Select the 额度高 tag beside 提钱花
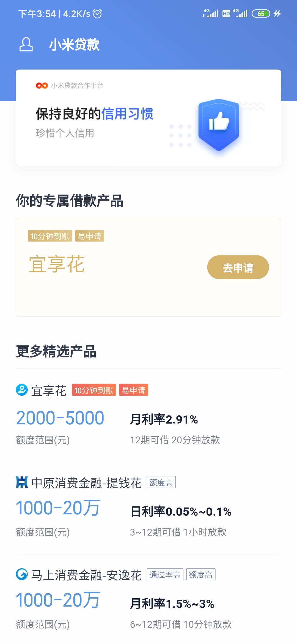The image size is (297, 644). 161,482
